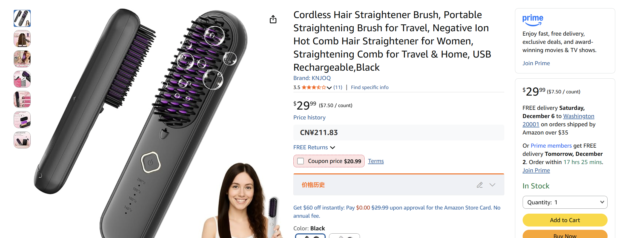Expand the FREE Returns details
This screenshot has width=644, height=238.
coord(333,147)
